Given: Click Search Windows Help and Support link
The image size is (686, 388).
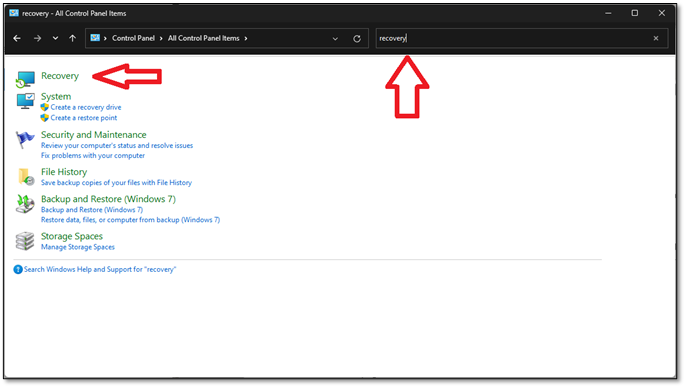Looking at the screenshot, I should click(100, 269).
